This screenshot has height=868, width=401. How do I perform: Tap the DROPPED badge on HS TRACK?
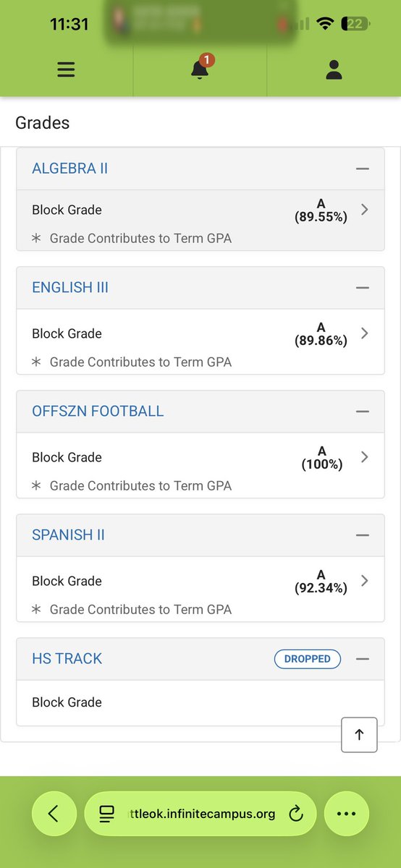click(x=308, y=659)
